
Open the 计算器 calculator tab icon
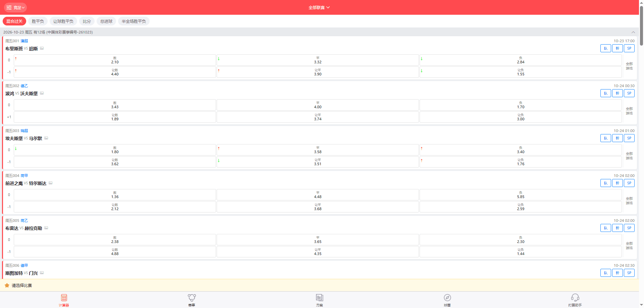64,298
